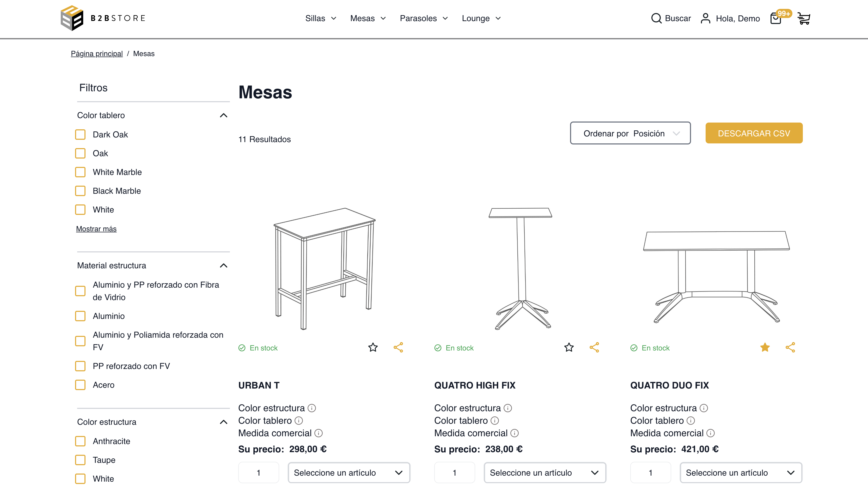Open the Ordenar por Posición dropdown
The image size is (868, 485).
tap(630, 133)
